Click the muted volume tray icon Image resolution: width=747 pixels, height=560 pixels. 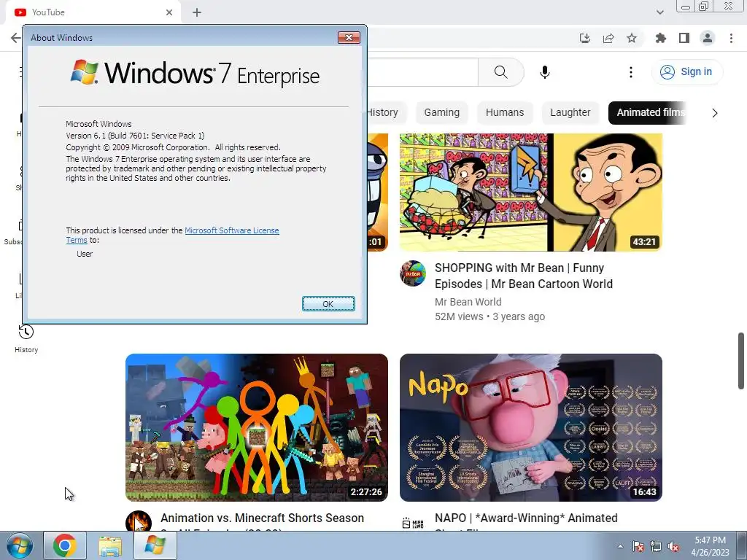tap(673, 546)
